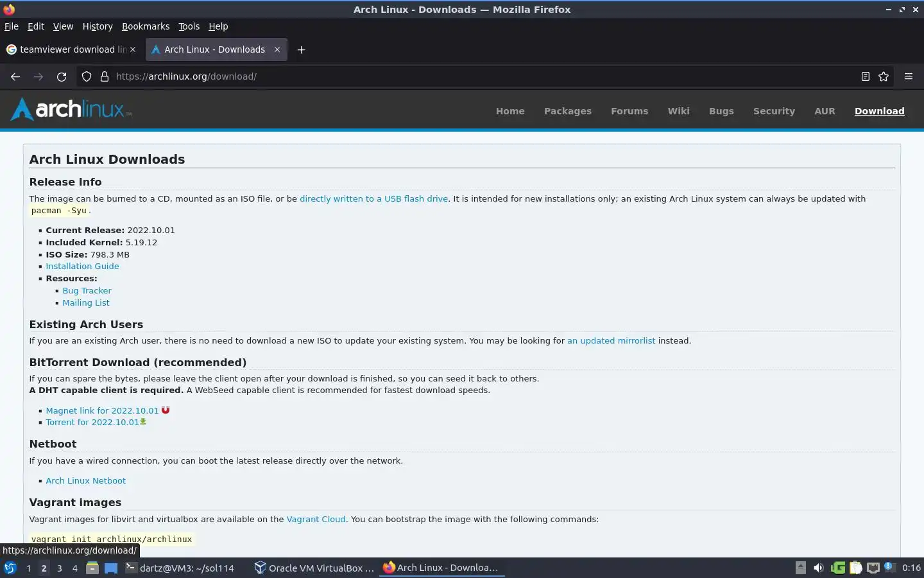Screen dimensions: 924x578
Task: Switch to Oracle VM VirtualBox taskbar window
Action: [x=314, y=568]
